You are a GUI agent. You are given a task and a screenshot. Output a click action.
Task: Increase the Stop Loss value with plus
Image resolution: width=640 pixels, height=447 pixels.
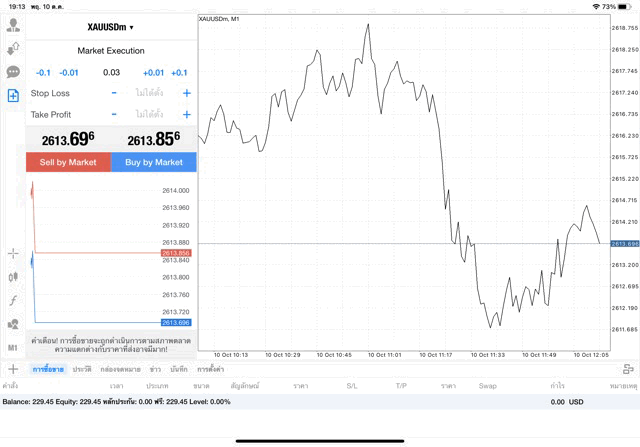tap(187, 93)
